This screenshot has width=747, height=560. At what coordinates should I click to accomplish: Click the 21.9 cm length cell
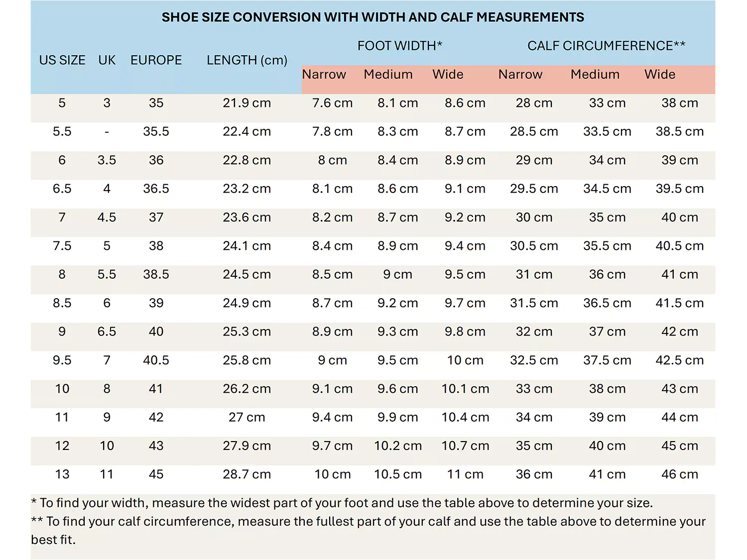pyautogui.click(x=247, y=103)
